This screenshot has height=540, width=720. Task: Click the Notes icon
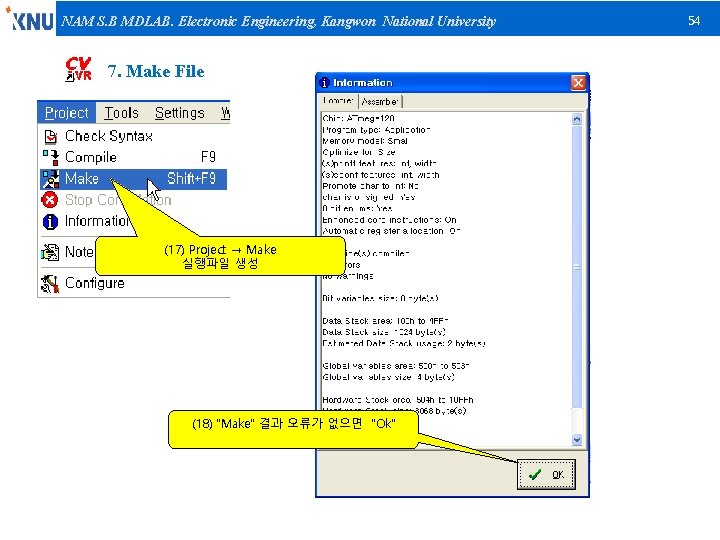[x=50, y=252]
